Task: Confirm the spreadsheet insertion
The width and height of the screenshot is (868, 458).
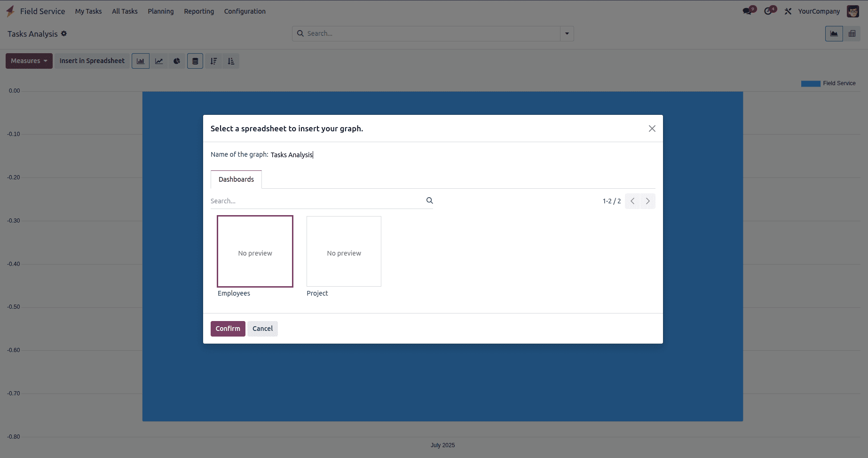Action: tap(228, 329)
